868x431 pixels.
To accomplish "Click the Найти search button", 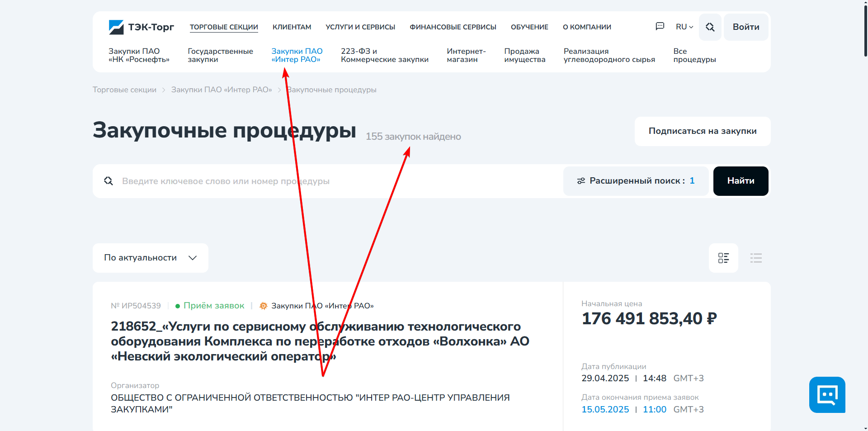I will pyautogui.click(x=741, y=181).
